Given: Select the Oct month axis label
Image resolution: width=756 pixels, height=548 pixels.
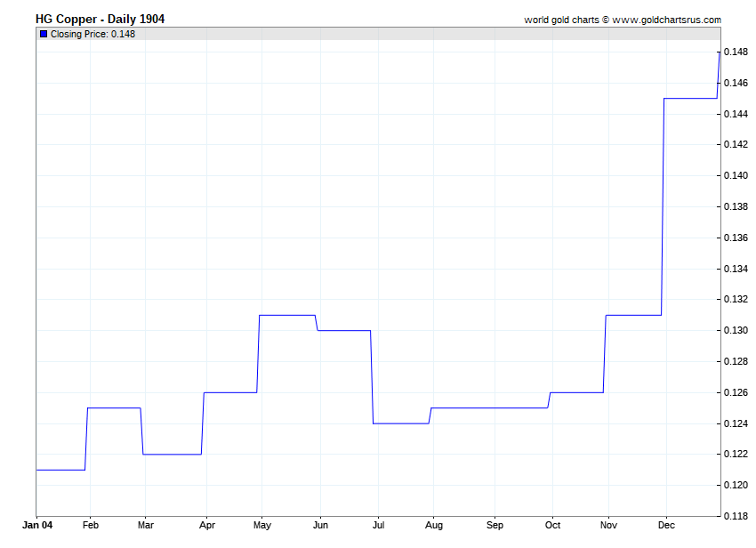Looking at the screenshot, I should pyautogui.click(x=552, y=526).
